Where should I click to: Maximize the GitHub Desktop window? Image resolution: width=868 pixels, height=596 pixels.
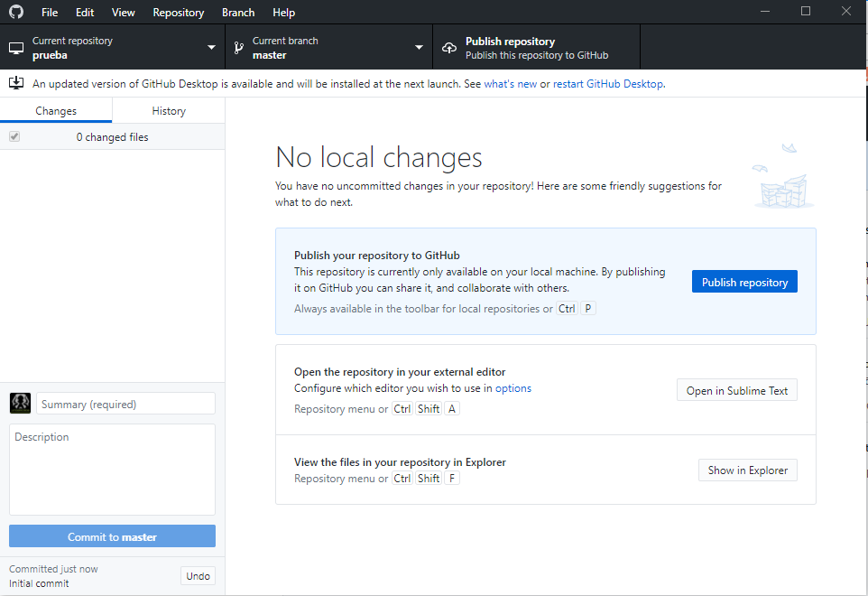[x=806, y=11]
